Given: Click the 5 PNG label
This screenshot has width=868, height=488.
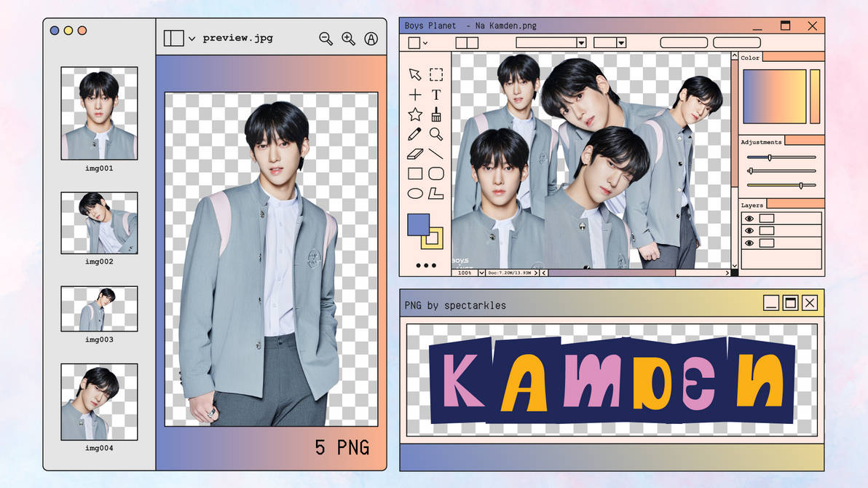Looking at the screenshot, I should click(342, 447).
